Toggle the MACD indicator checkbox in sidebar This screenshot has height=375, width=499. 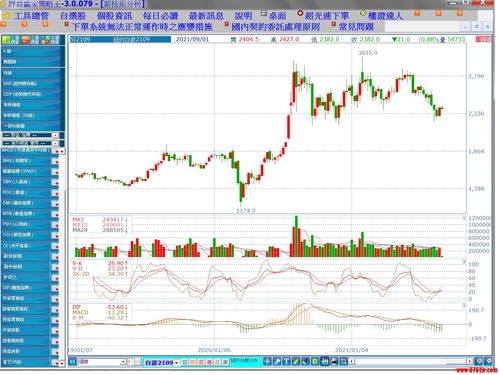(56, 151)
